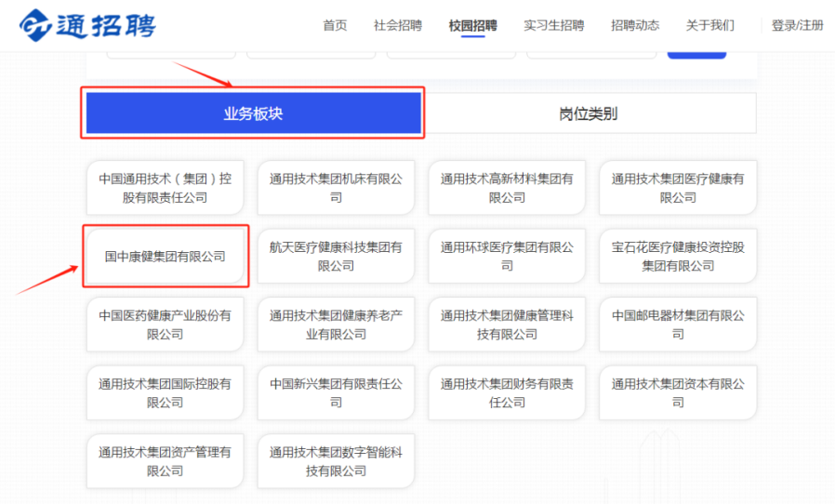Click the 登录/注册 link

797,25
